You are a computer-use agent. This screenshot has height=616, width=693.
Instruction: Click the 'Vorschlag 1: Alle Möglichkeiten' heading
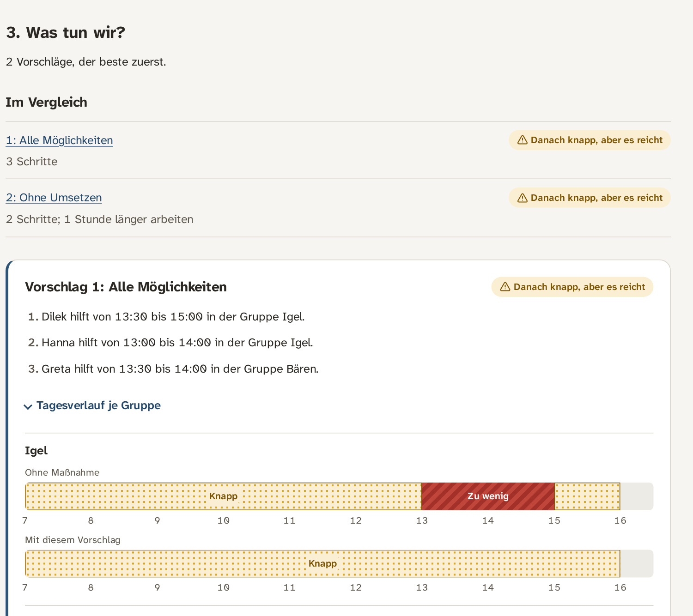[126, 287]
